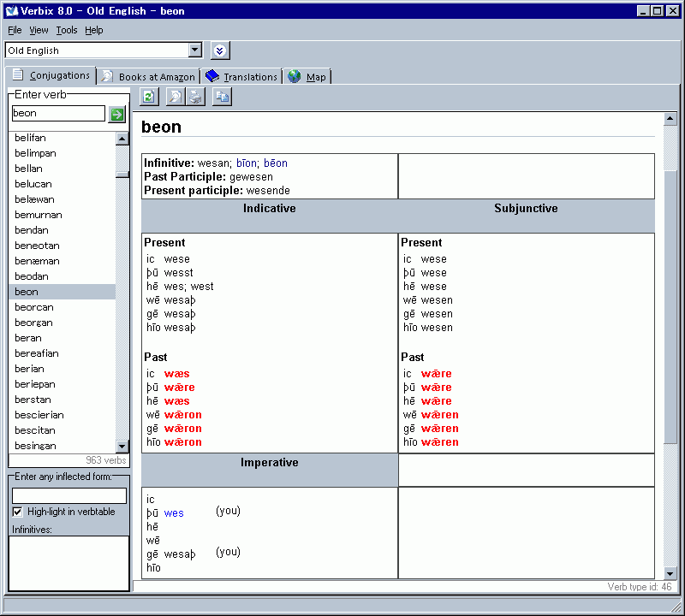Click the refresh icon in the toolbar
The image size is (685, 616).
tap(149, 97)
